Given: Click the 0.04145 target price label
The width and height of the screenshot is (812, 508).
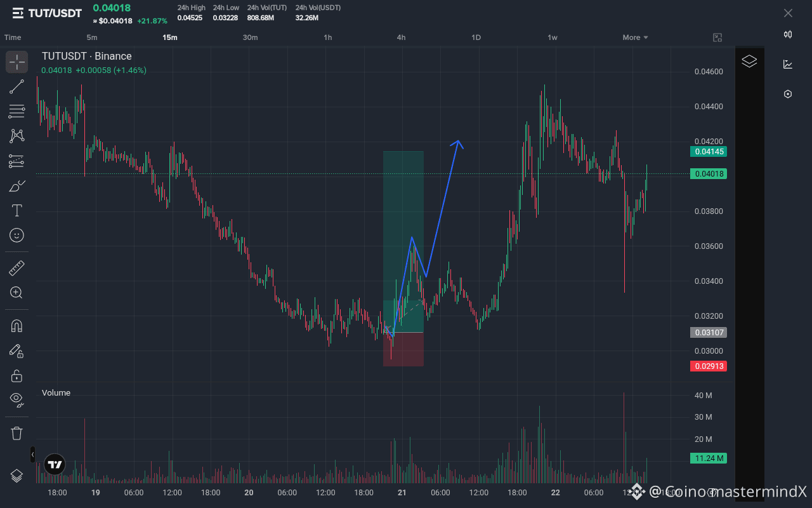Looking at the screenshot, I should 709,152.
